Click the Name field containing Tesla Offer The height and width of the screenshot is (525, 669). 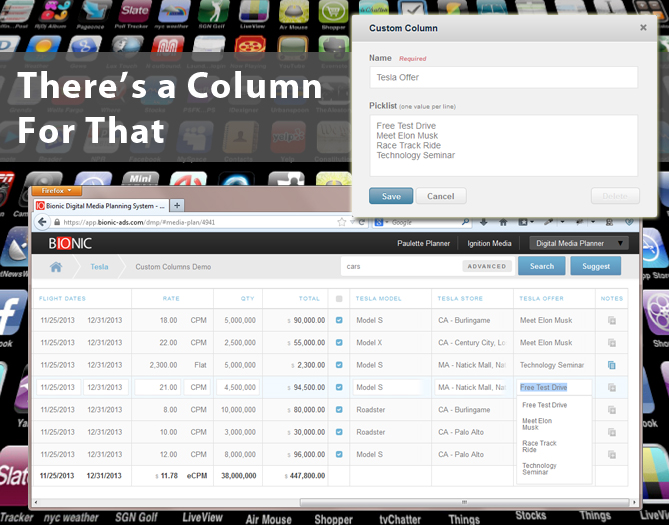[503, 77]
